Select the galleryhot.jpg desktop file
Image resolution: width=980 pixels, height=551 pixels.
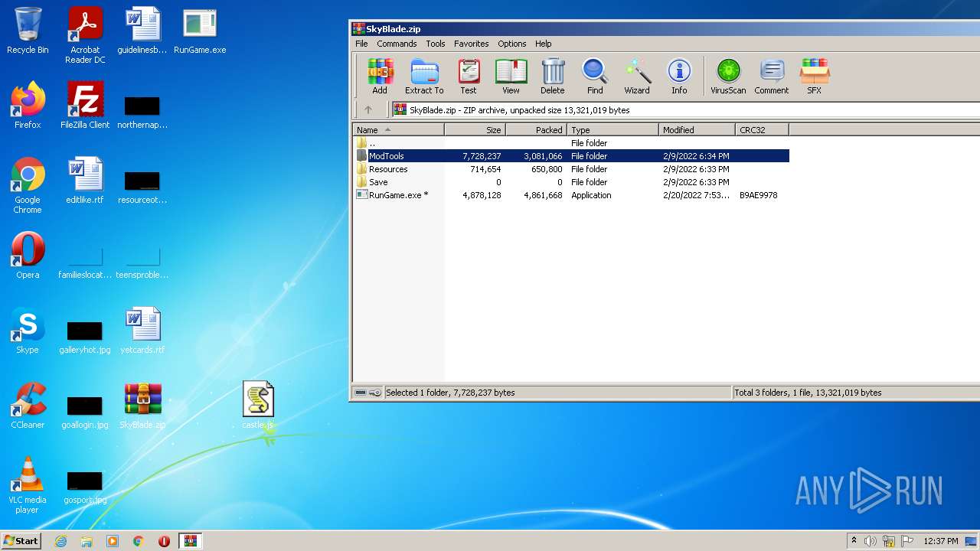(x=85, y=337)
